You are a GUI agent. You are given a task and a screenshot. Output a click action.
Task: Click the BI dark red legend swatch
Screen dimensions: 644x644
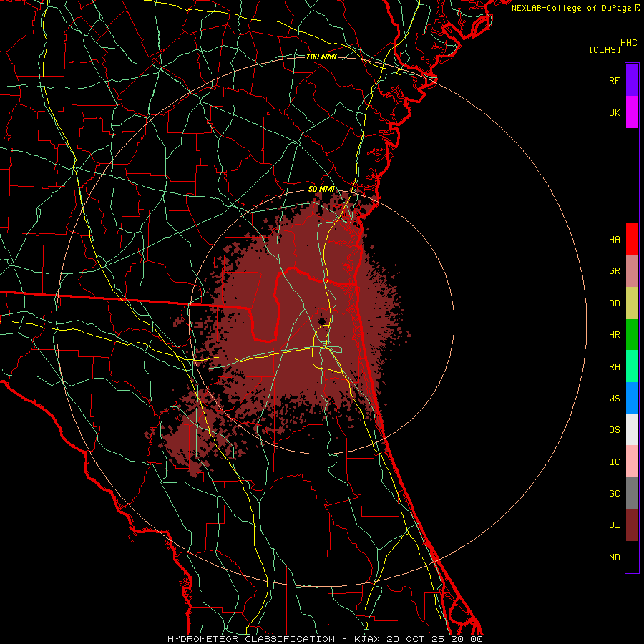[x=632, y=525]
